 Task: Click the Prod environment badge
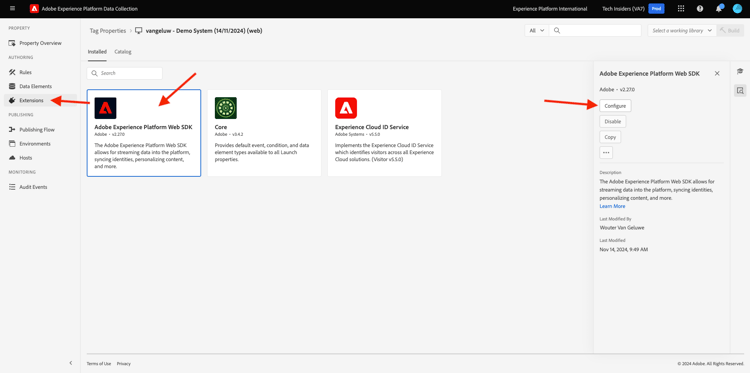point(656,9)
